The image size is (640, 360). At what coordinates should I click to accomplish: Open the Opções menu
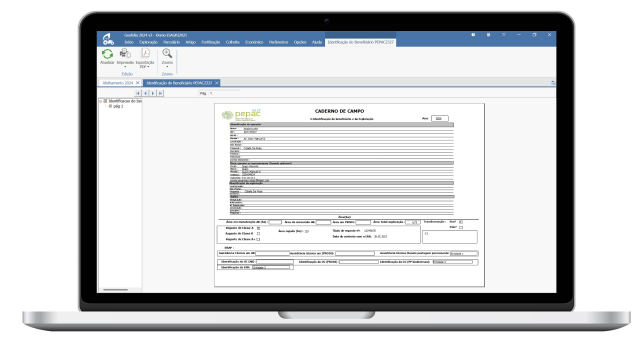pos(300,42)
